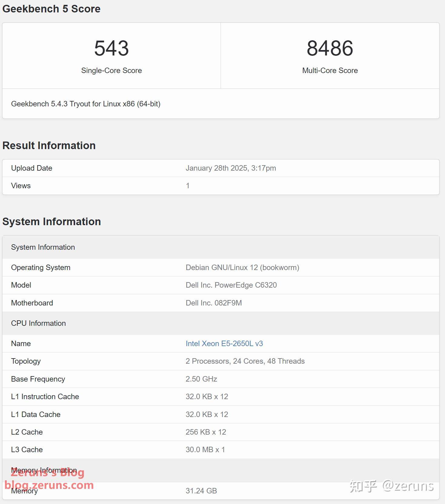Viewport: 445px width, 504px height.
Task: Click the Geekbench 5.4.3 Tryout version text
Action: [x=86, y=104]
